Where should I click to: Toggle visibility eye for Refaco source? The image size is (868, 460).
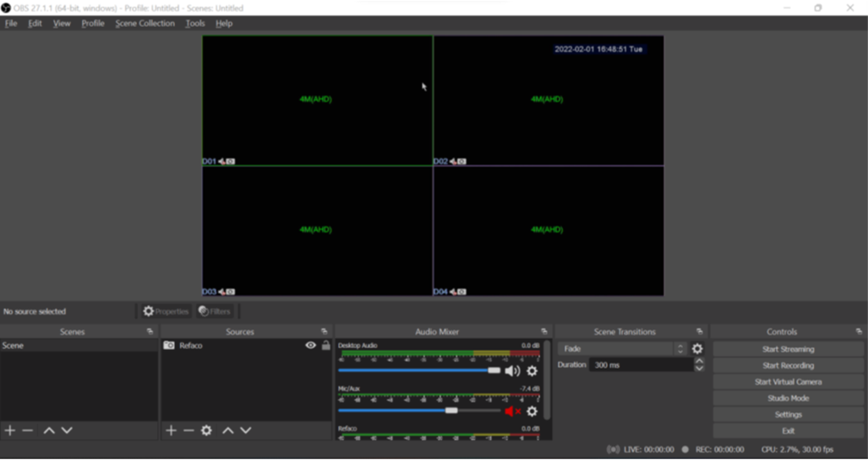[310, 345]
